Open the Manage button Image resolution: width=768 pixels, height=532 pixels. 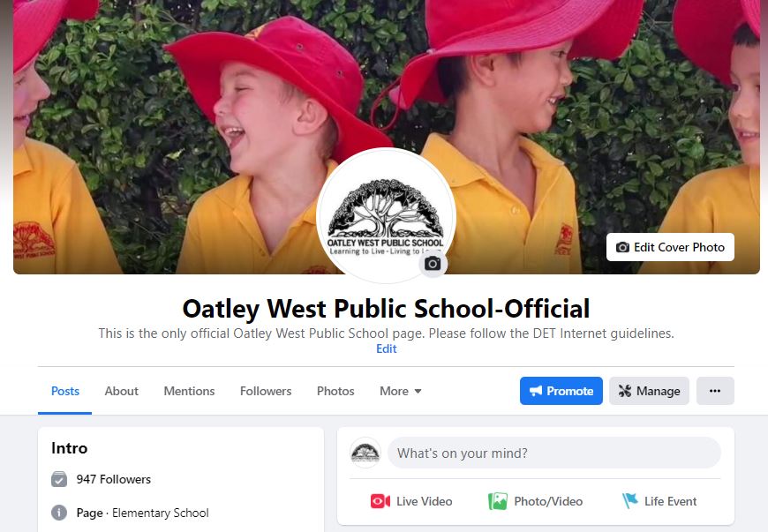pos(649,391)
